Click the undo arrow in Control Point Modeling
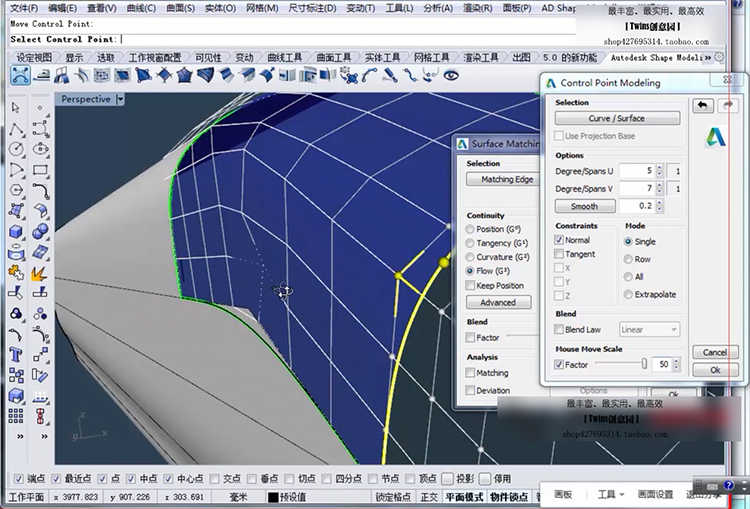The height and width of the screenshot is (509, 750). [x=702, y=105]
